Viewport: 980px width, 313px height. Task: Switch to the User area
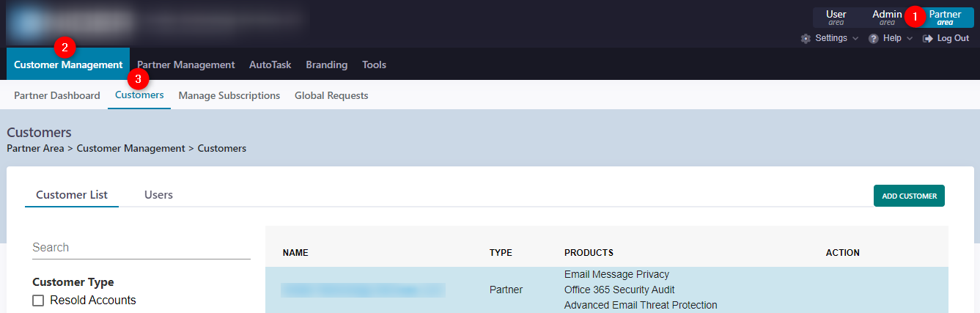pos(836,18)
